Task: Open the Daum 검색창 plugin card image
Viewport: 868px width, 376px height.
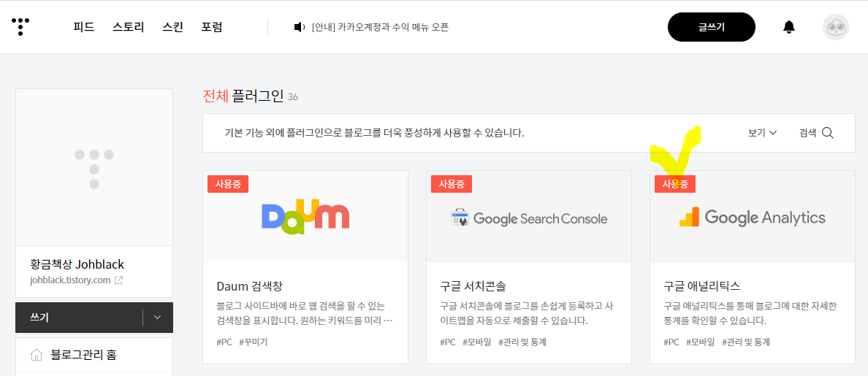Action: tap(305, 217)
